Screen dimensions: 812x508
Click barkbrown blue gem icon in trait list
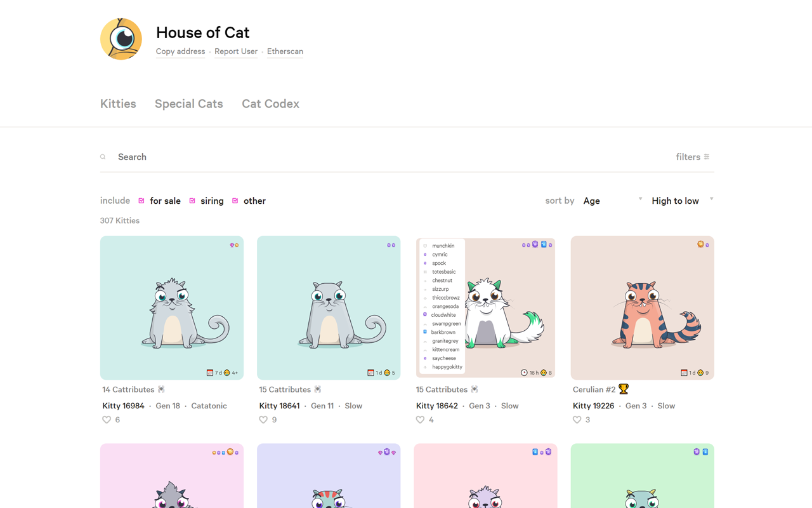coord(425,331)
